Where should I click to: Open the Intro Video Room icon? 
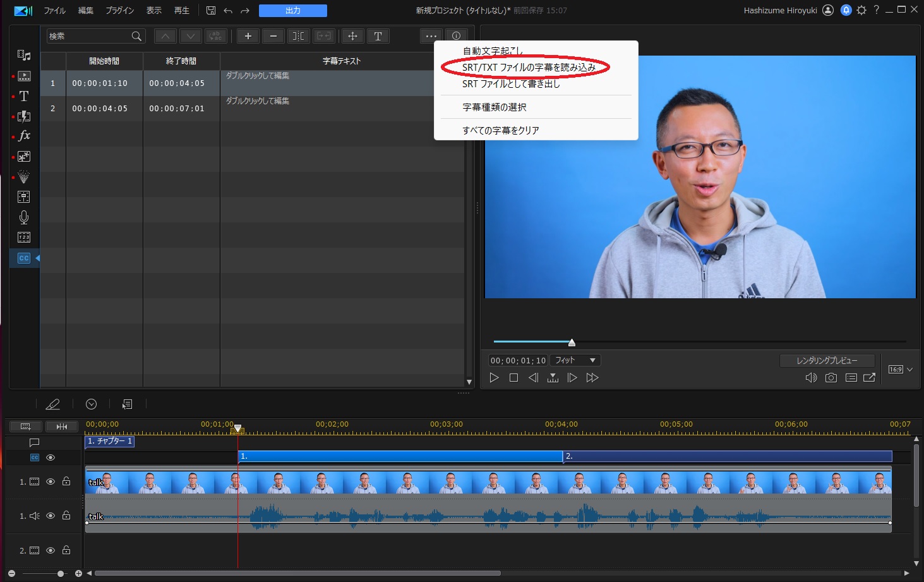coord(24,76)
